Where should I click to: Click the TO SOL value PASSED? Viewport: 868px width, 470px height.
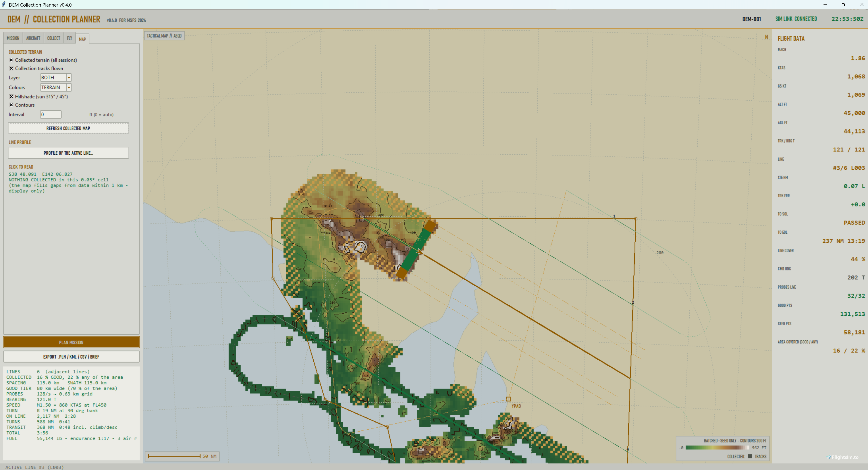pos(854,223)
